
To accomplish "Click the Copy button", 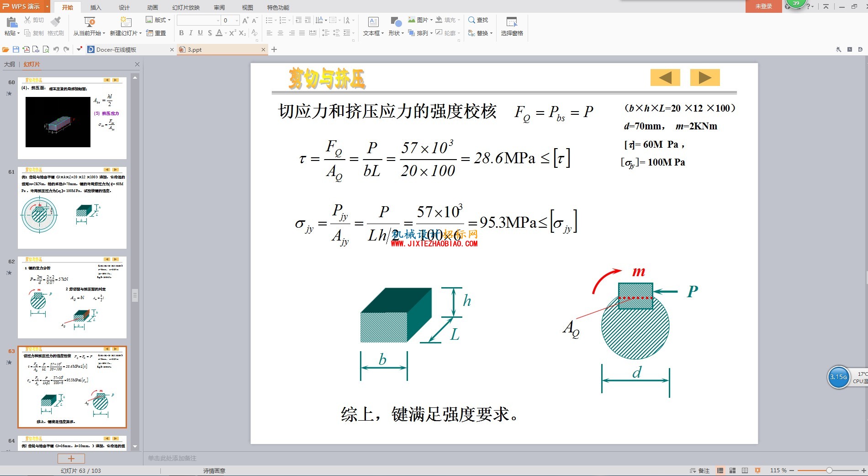I will [x=34, y=33].
